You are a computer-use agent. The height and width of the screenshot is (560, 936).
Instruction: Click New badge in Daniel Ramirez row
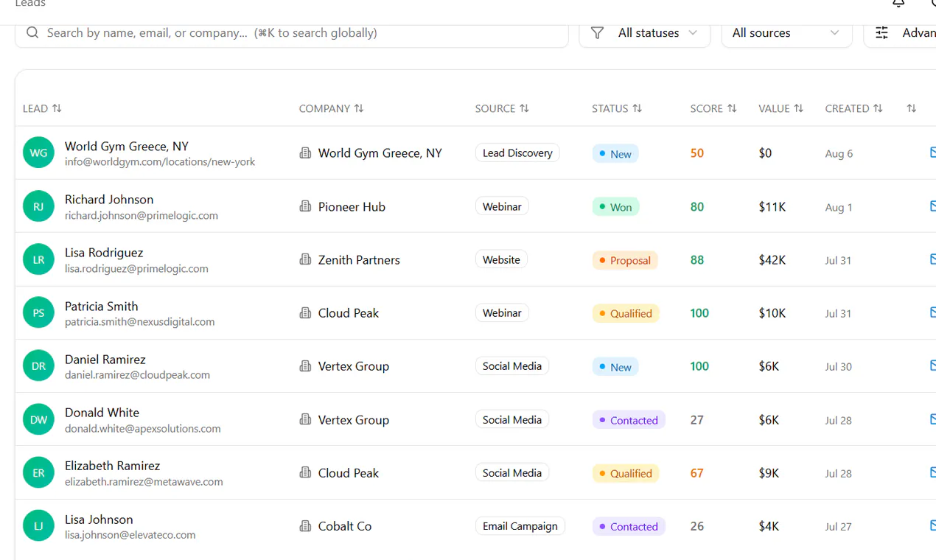615,367
